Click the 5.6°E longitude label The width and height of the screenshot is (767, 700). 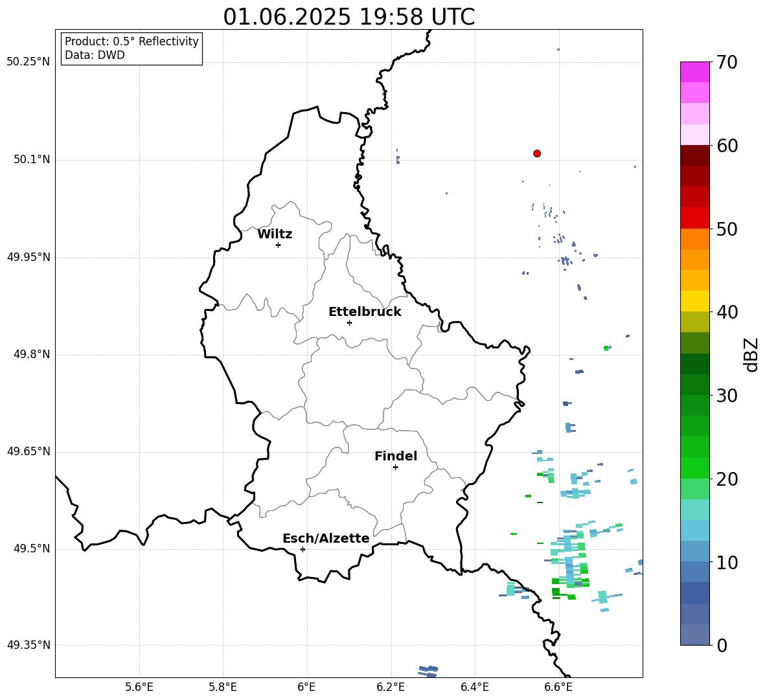pyautogui.click(x=139, y=687)
